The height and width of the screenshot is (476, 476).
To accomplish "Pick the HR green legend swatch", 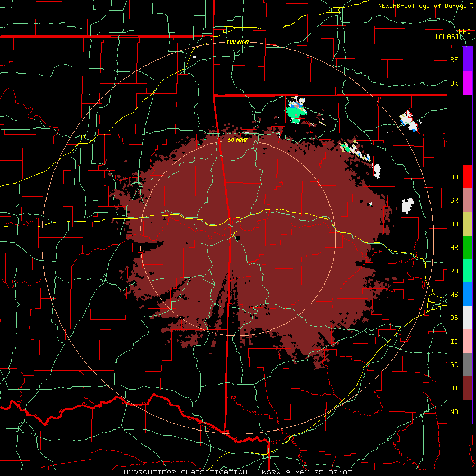I will 467,248.
